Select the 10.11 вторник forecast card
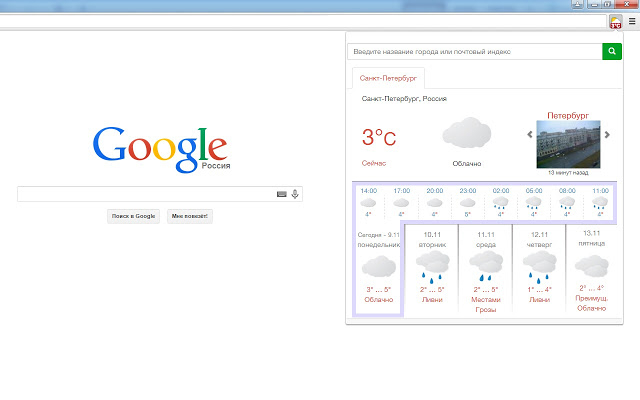640x400 pixels. 432,269
